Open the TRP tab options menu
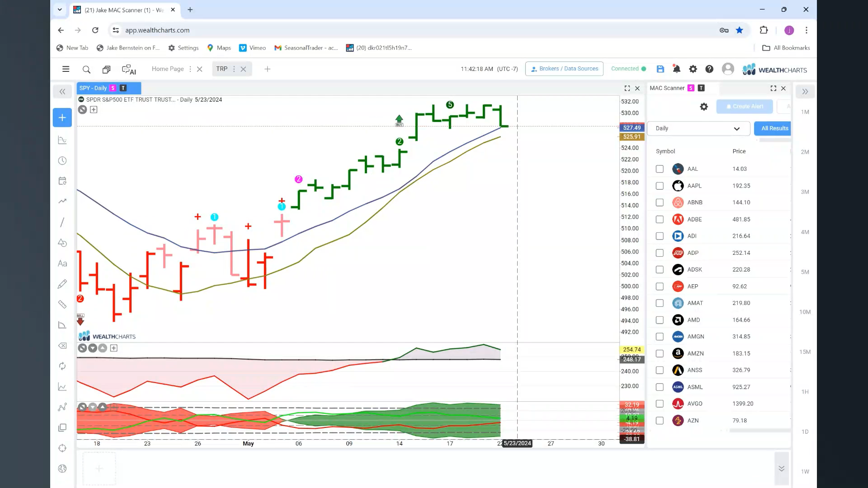Viewport: 868px width, 488px height. point(234,69)
